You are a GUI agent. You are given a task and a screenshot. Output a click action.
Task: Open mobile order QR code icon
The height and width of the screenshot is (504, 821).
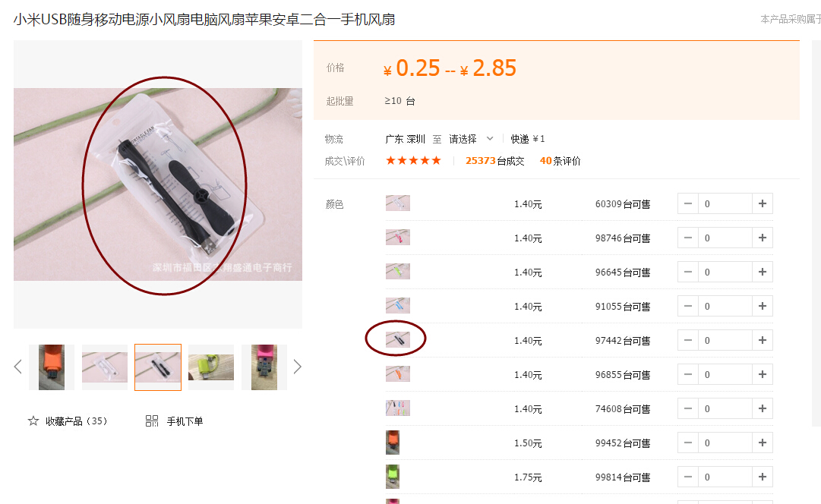pyautogui.click(x=152, y=421)
